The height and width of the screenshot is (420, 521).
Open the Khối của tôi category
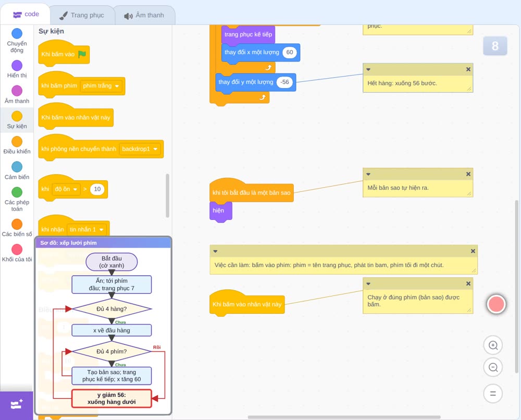[x=17, y=253]
